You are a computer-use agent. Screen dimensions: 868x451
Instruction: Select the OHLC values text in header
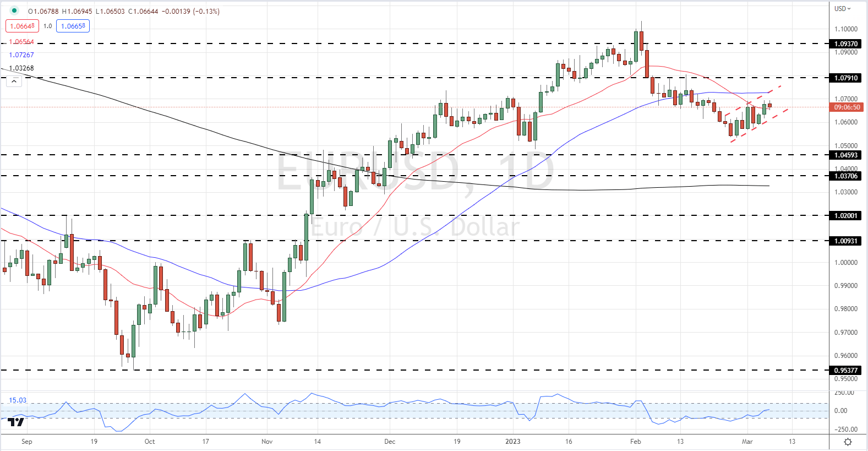click(124, 11)
